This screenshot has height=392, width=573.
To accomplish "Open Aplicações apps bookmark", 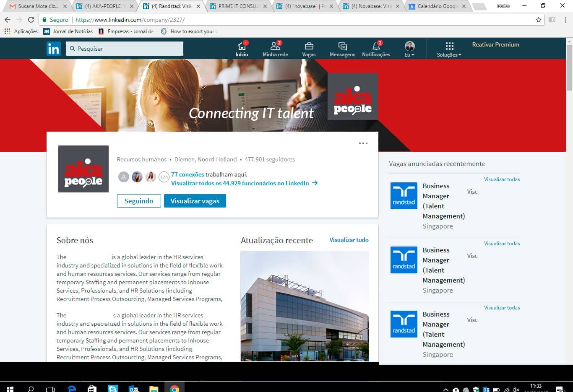I will (21, 31).
